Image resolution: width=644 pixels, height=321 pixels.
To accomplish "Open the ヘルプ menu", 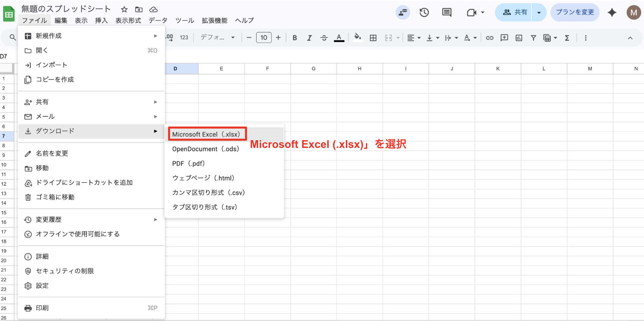I will click(x=244, y=21).
